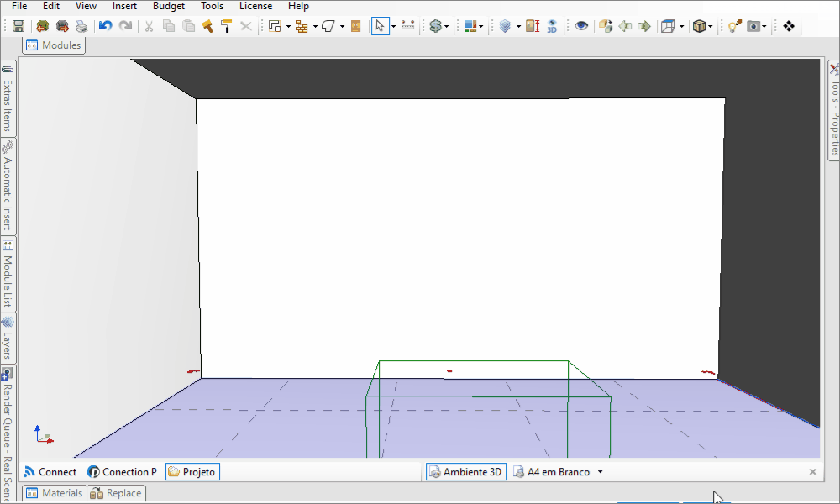The width and height of the screenshot is (840, 504).
Task: Click the Copy icon
Action: tap(169, 26)
